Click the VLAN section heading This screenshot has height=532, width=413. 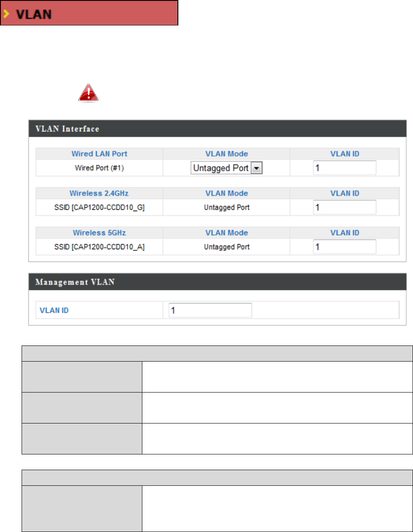(x=89, y=13)
